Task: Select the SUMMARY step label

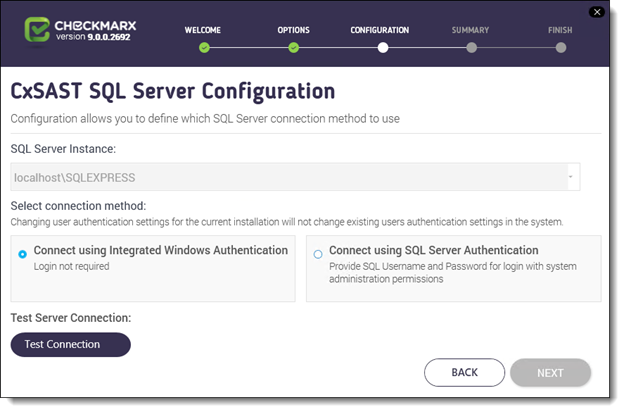Action: point(470,30)
